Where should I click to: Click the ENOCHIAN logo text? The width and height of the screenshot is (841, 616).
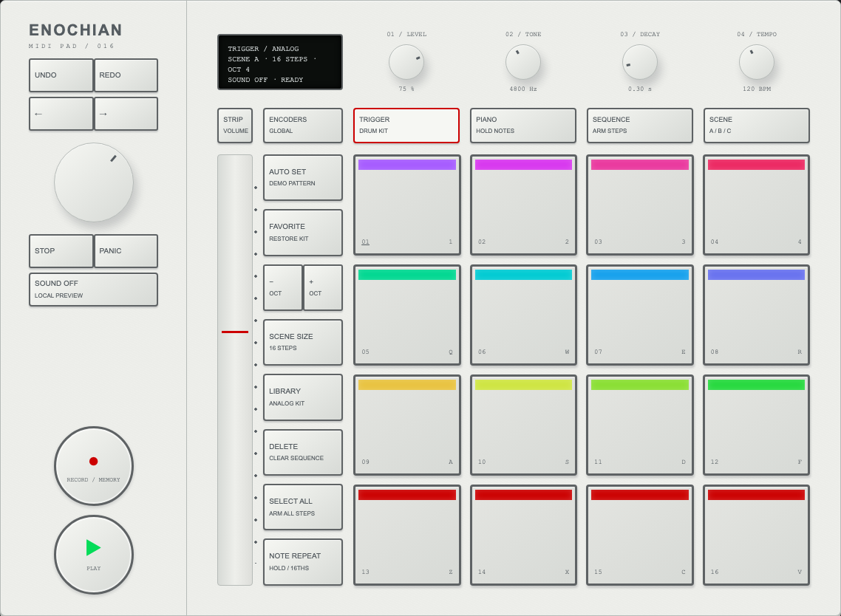[x=75, y=30]
